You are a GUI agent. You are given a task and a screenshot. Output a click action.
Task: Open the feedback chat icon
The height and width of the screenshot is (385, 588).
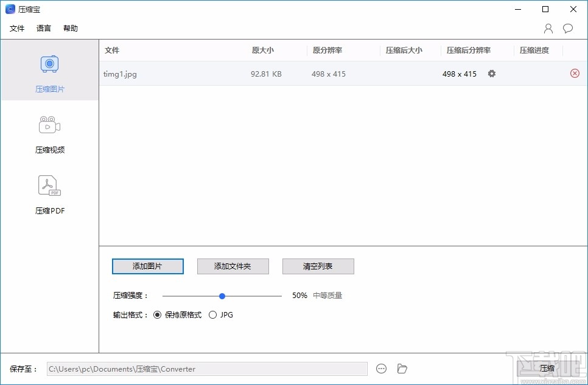[x=568, y=28]
